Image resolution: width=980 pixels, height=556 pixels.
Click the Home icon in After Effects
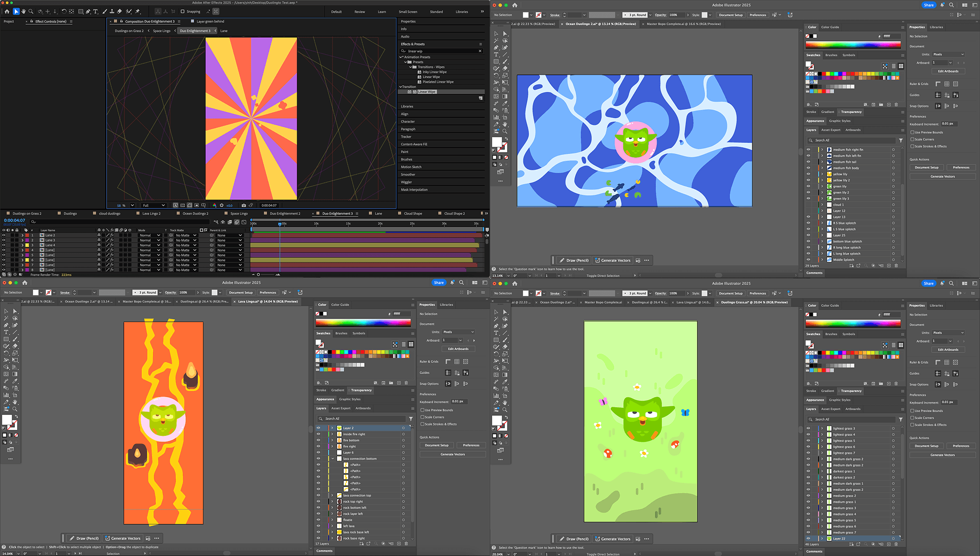(7, 11)
